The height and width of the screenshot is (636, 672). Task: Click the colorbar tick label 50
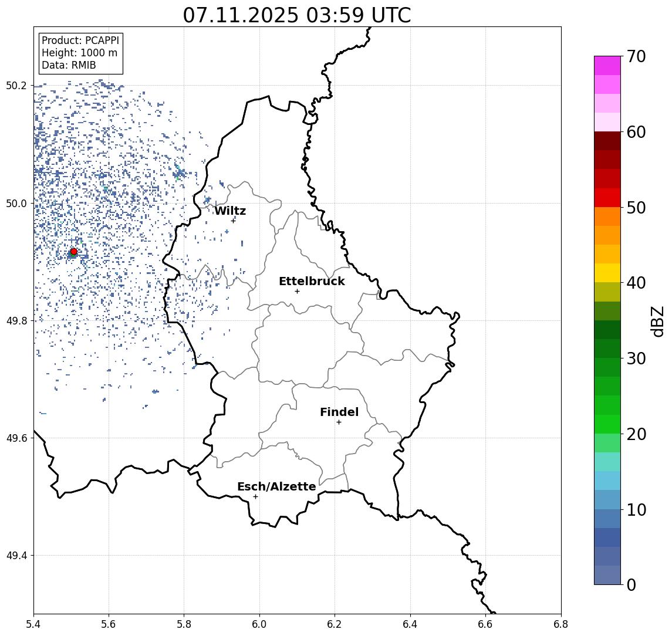click(x=636, y=208)
